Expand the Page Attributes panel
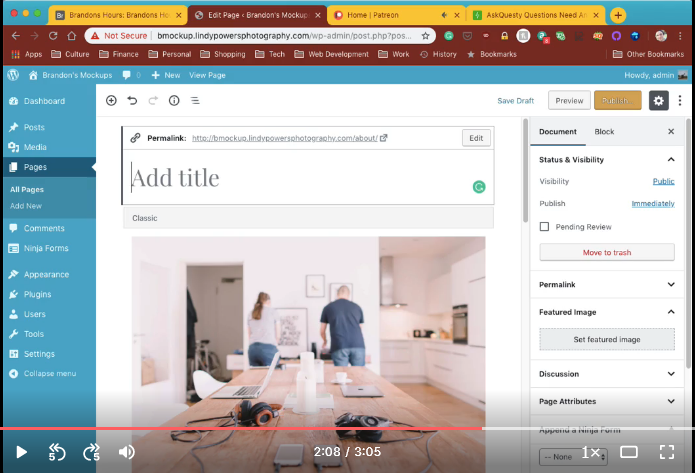Screen dimensions: 695x473 671,401
